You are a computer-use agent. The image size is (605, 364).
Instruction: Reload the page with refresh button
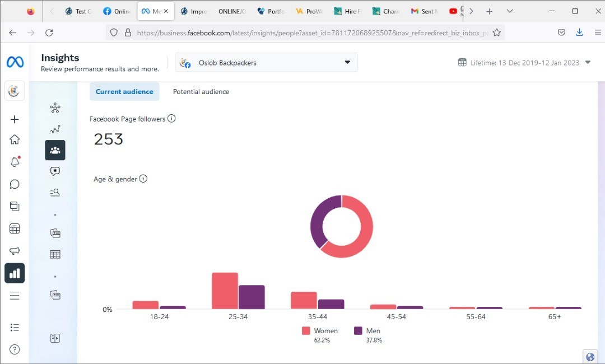(x=49, y=33)
